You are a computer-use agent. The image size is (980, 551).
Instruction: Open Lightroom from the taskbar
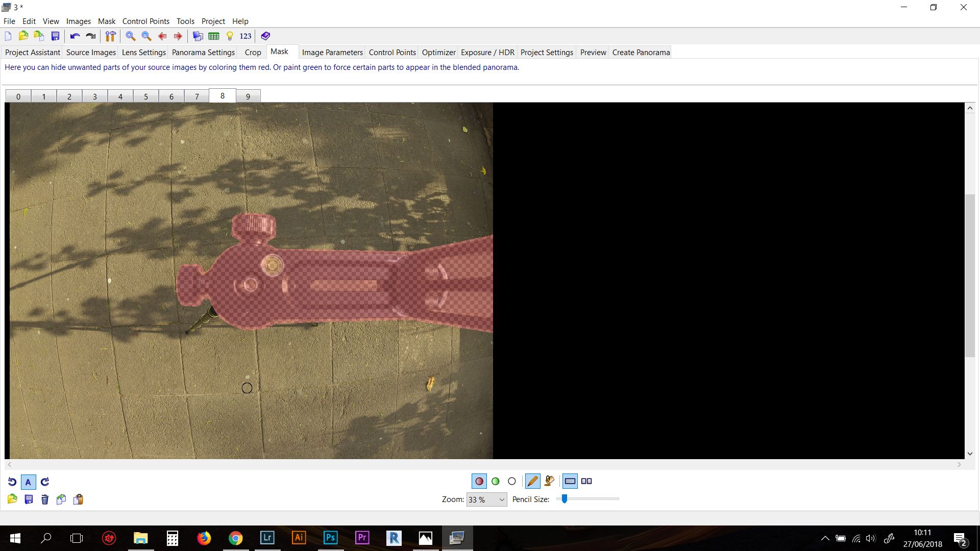pyautogui.click(x=267, y=538)
